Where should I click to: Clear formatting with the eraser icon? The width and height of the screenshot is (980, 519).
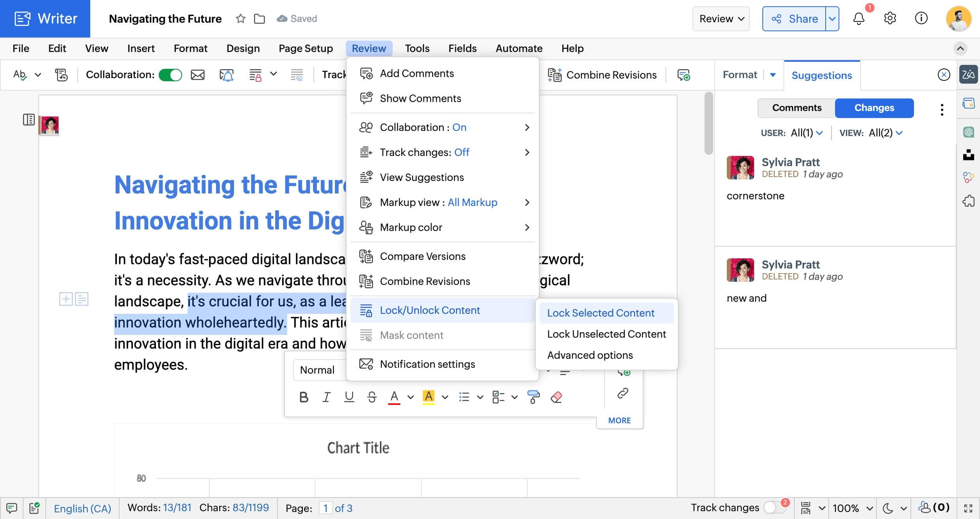pyautogui.click(x=556, y=397)
